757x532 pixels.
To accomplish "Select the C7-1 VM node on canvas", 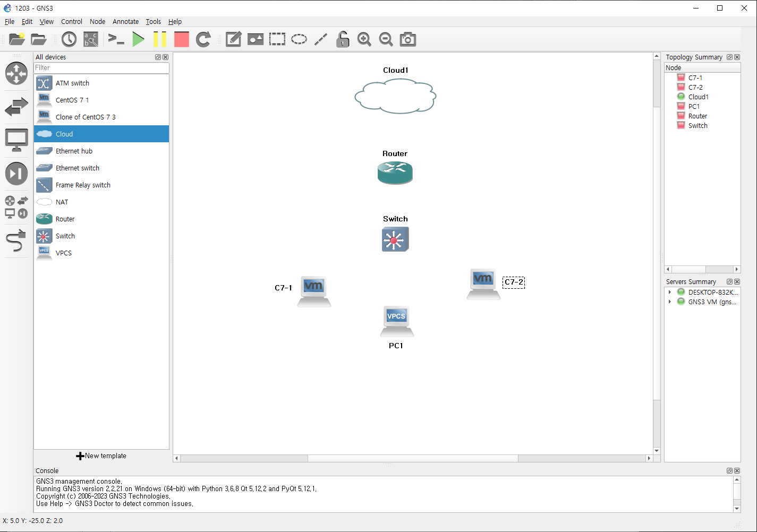I will pyautogui.click(x=314, y=291).
